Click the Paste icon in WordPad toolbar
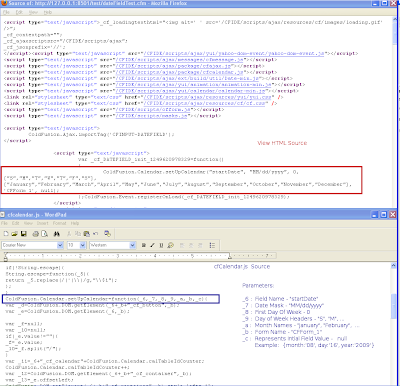The image size is (400, 386). point(87,234)
